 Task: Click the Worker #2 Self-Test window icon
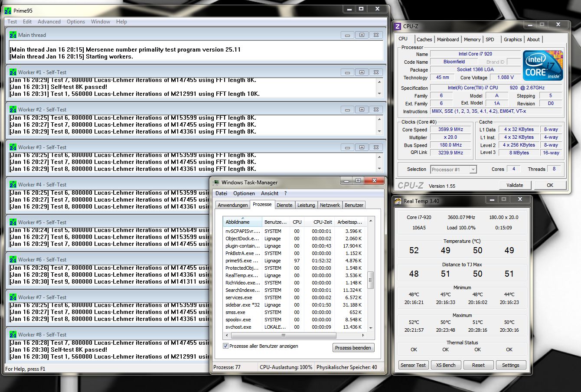[x=13, y=109]
